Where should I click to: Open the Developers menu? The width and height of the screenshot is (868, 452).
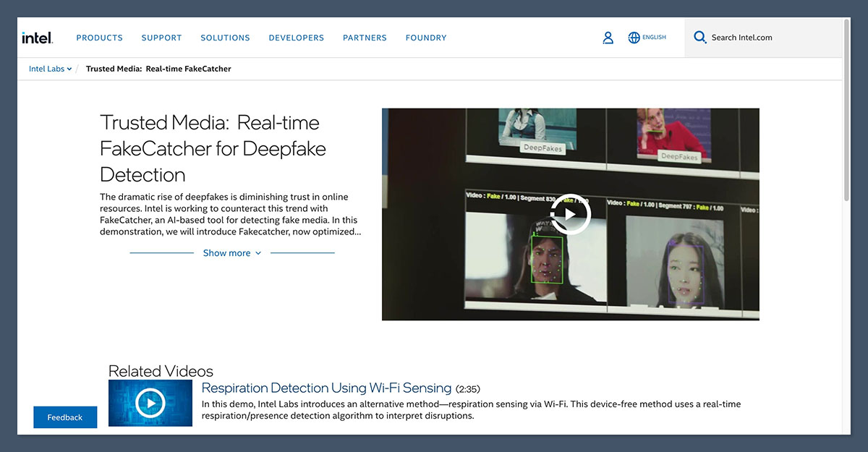tap(297, 38)
